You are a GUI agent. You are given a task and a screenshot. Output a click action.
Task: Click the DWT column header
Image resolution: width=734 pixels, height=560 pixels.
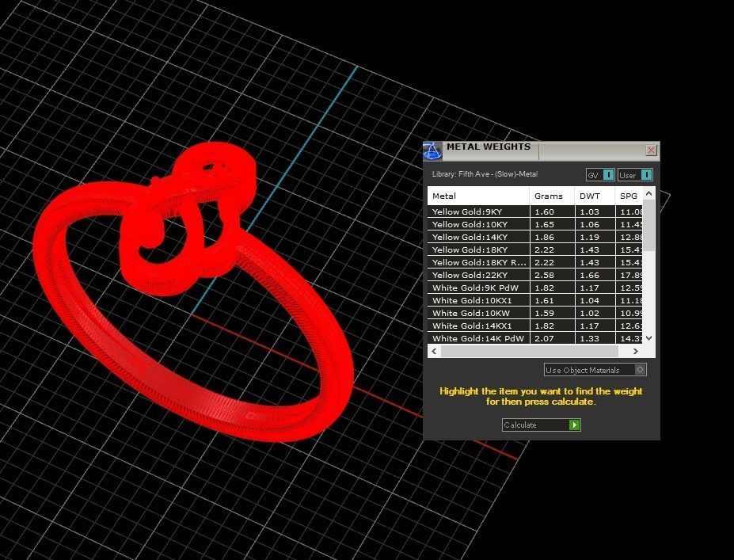pos(595,196)
